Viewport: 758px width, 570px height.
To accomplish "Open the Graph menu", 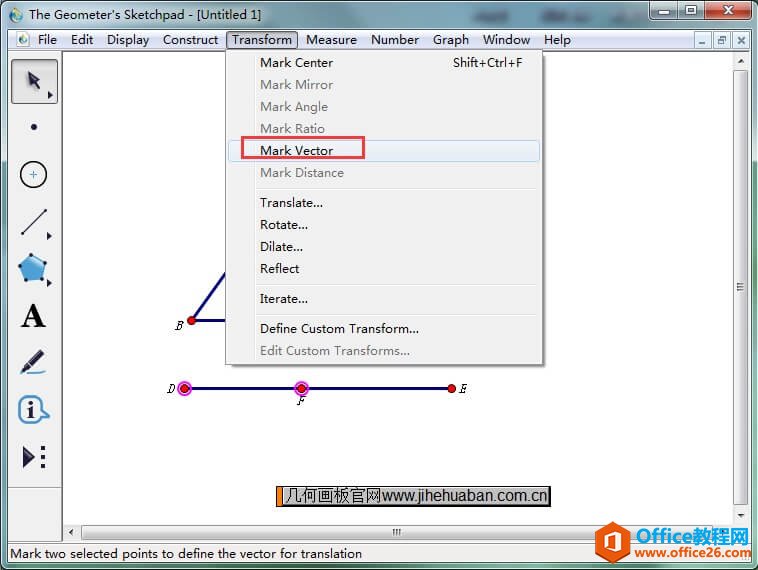I will point(451,40).
